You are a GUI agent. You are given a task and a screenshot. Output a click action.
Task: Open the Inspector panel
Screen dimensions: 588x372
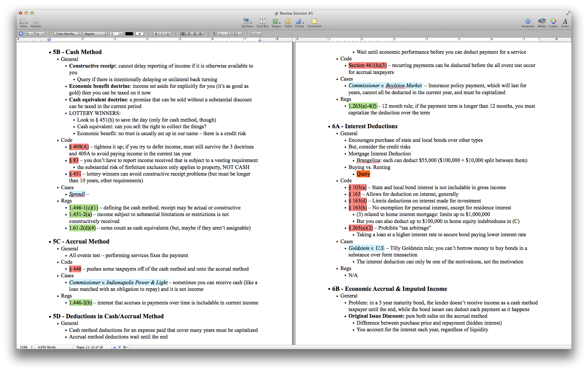point(528,23)
